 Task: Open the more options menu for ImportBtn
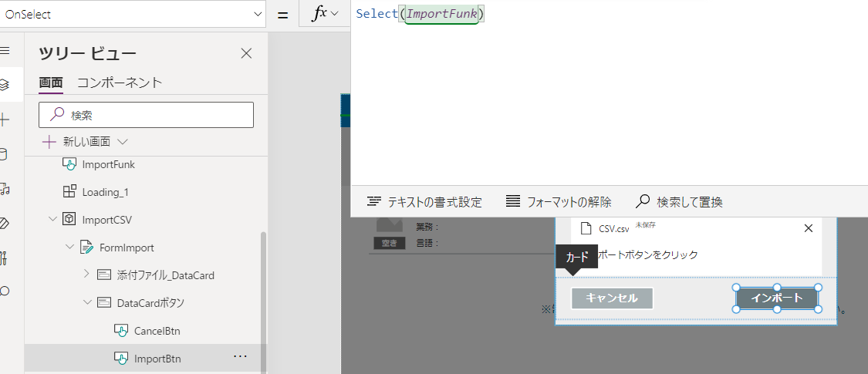pyautogui.click(x=240, y=357)
